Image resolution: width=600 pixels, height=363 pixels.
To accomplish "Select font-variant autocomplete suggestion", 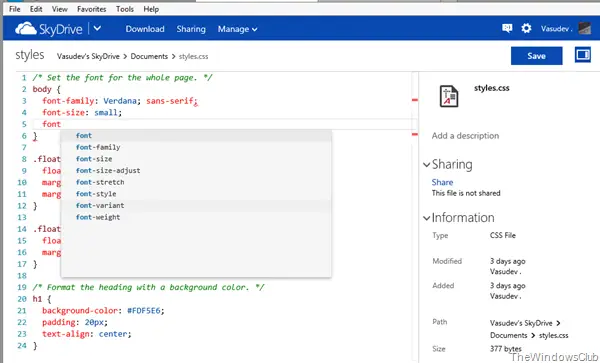I will coord(196,205).
